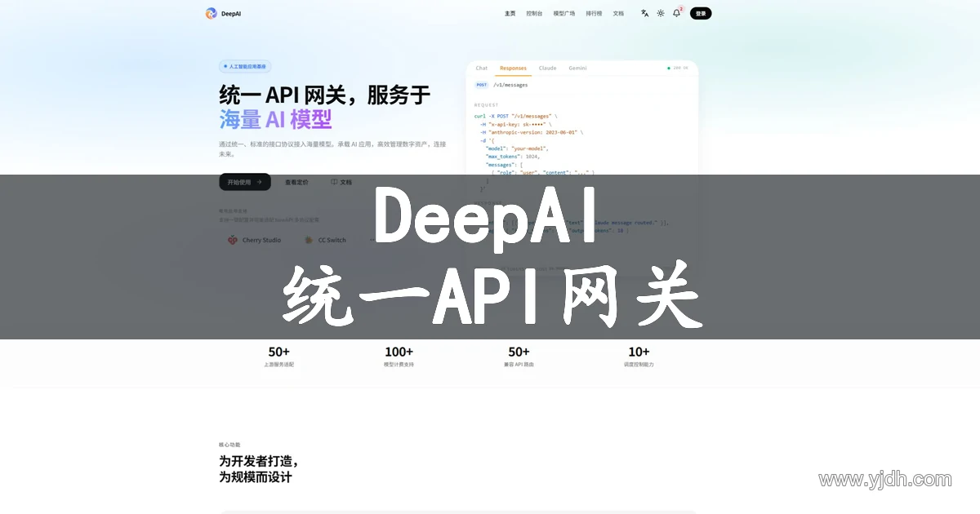980x514 pixels.
Task: Click the 开始使用 button
Action: coord(245,182)
